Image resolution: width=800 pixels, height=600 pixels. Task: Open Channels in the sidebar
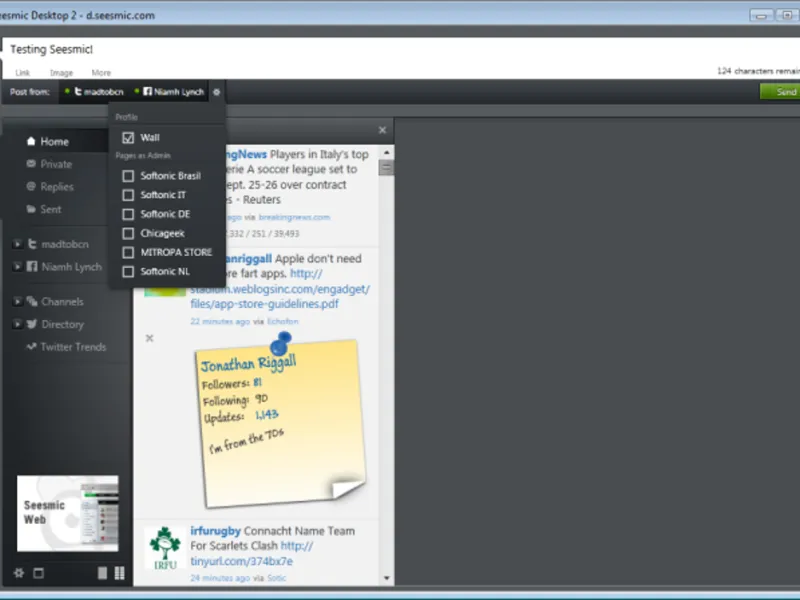[62, 302]
